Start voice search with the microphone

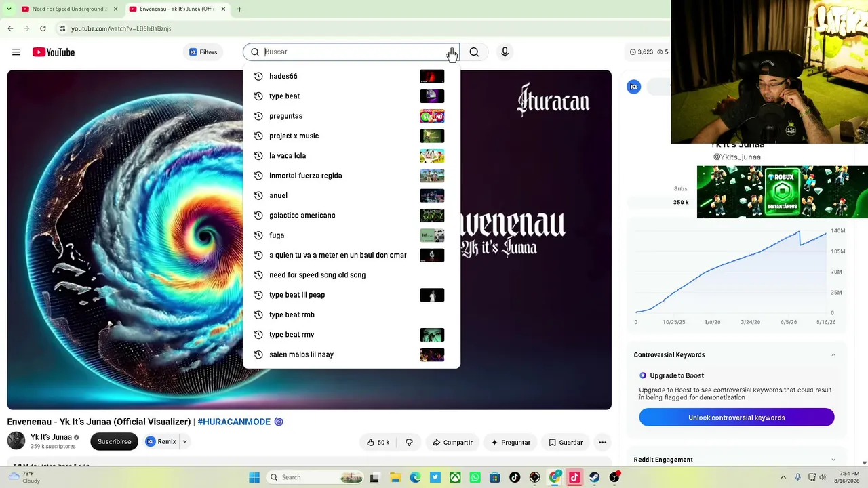505,52
